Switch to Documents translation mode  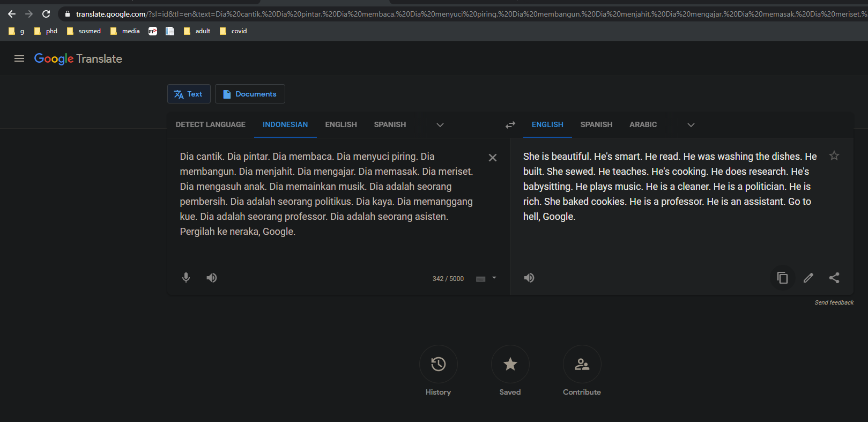click(x=250, y=94)
